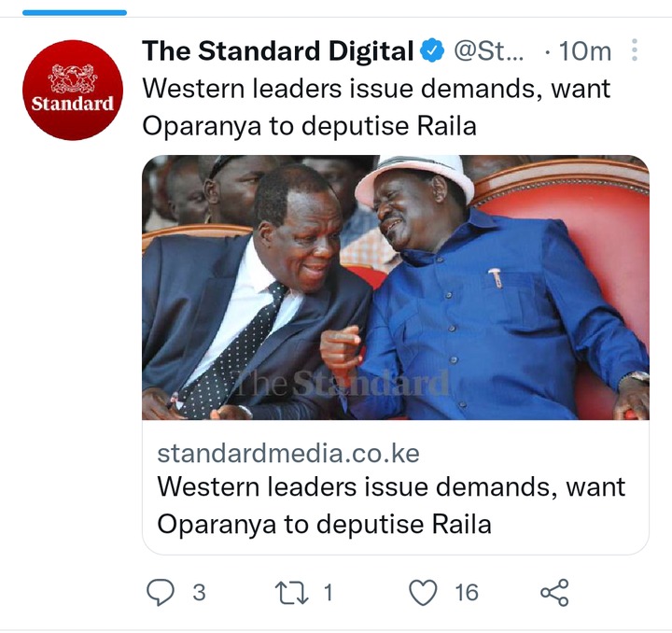Click the crest emblem in Standard logo
This screenshot has height=633, width=672.
pyautogui.click(x=73, y=78)
